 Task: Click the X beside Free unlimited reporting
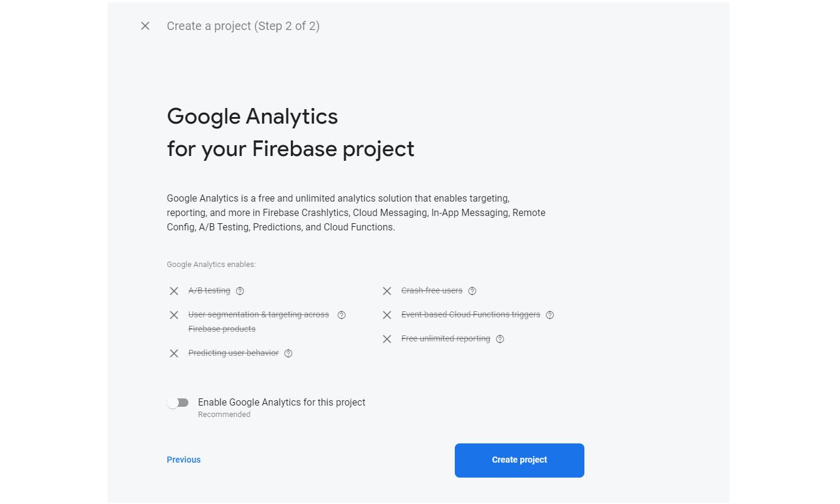[387, 338]
